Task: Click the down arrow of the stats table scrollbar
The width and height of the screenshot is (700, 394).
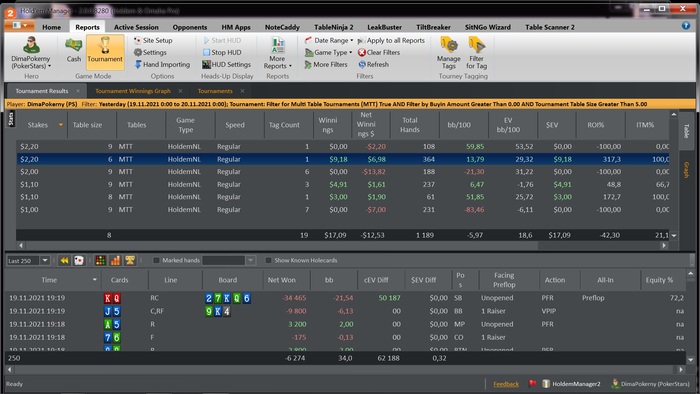Action: tap(674, 236)
